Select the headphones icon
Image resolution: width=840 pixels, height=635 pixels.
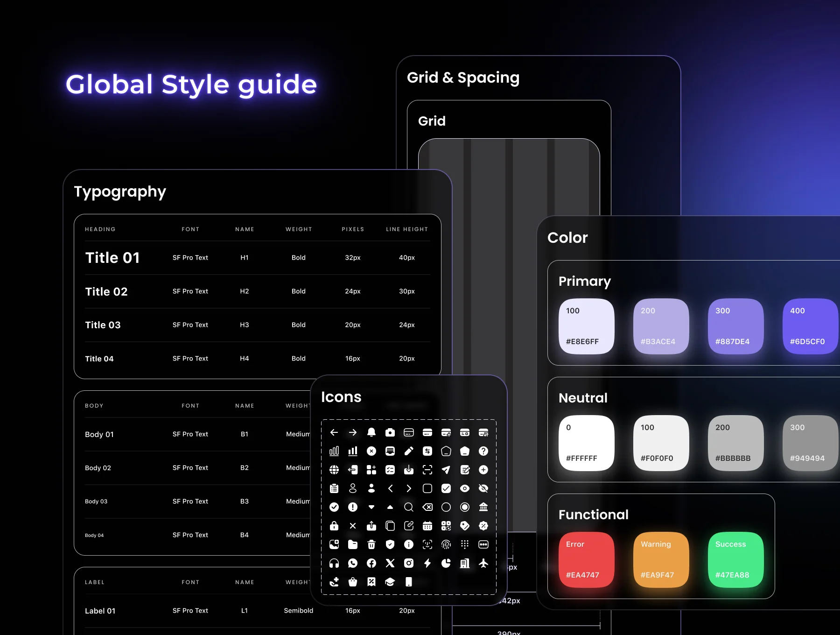[x=334, y=563]
